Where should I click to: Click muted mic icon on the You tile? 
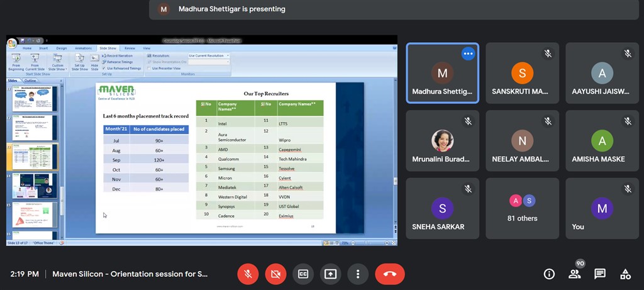[628, 189]
